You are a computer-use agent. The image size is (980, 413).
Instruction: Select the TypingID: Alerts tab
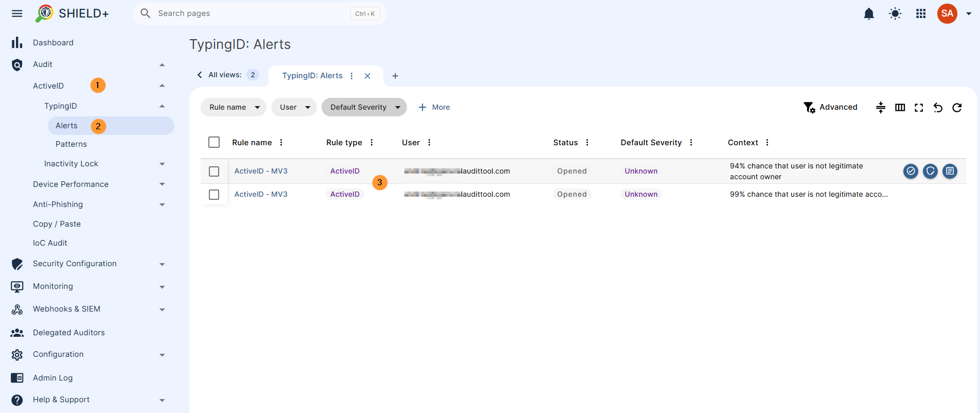pyautogui.click(x=312, y=76)
